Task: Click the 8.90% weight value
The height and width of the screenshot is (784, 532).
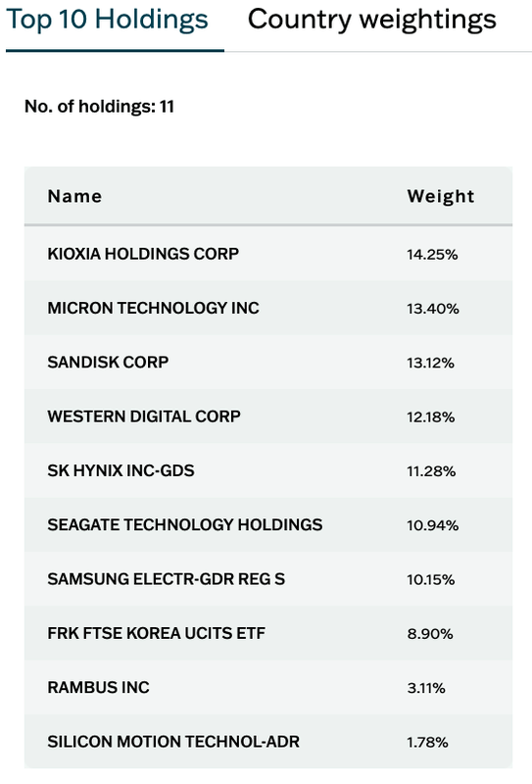Action: 430,634
